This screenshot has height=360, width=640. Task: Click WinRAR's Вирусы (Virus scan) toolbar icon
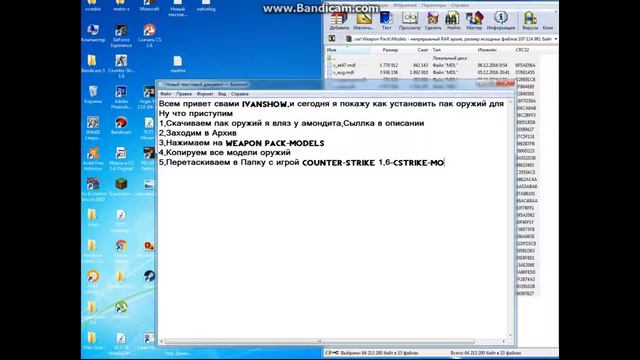click(530, 21)
